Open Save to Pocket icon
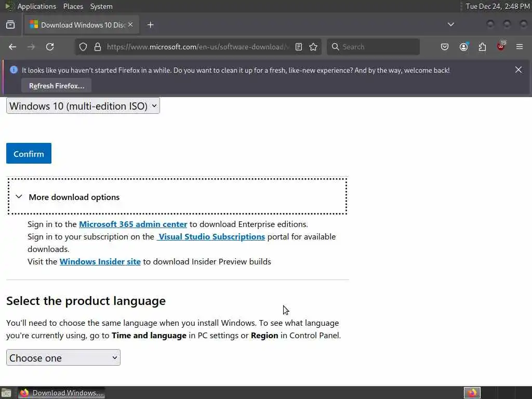The width and height of the screenshot is (532, 399). pos(445,47)
